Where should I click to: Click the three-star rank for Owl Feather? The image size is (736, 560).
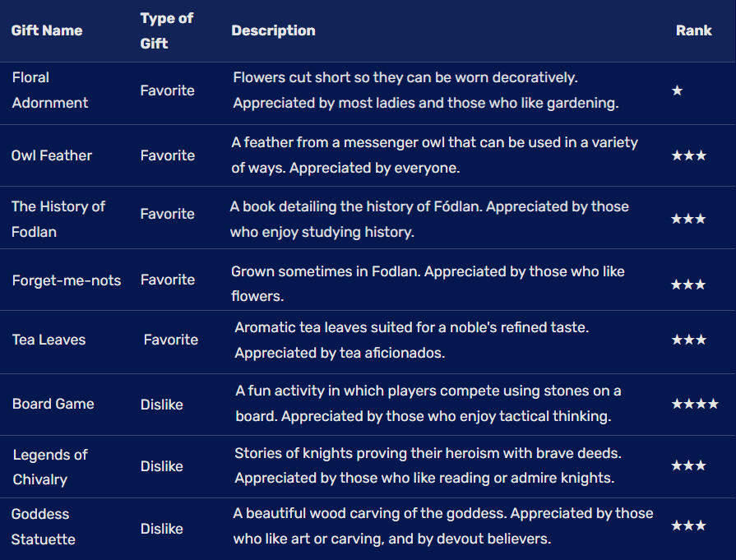click(x=688, y=155)
